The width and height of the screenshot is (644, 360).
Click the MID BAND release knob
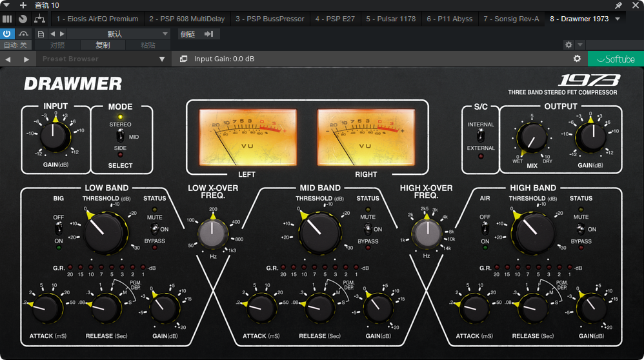(x=319, y=308)
